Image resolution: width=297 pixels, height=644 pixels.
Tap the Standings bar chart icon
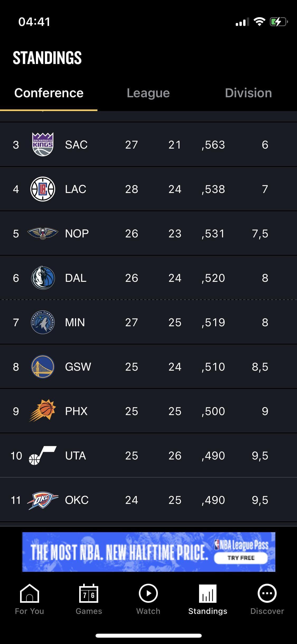(208, 594)
